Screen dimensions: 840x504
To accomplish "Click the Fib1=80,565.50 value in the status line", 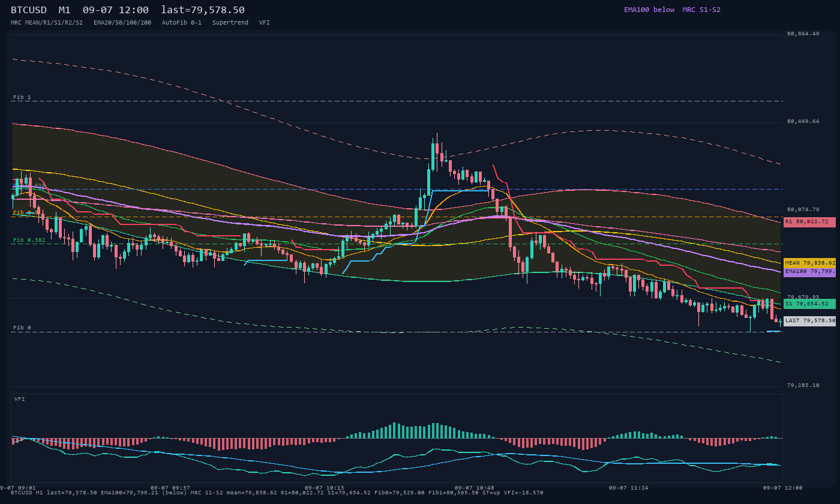I will [x=454, y=493].
